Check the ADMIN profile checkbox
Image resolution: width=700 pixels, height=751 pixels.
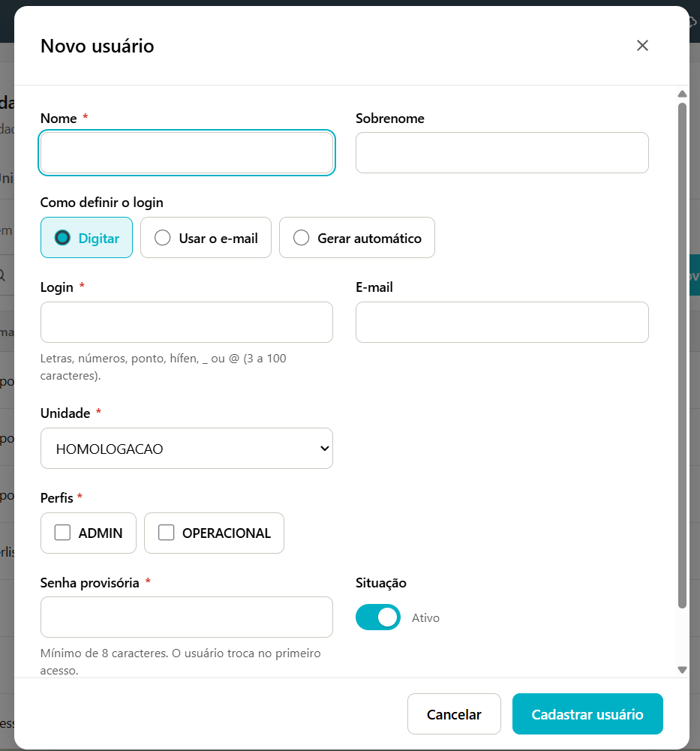62,533
